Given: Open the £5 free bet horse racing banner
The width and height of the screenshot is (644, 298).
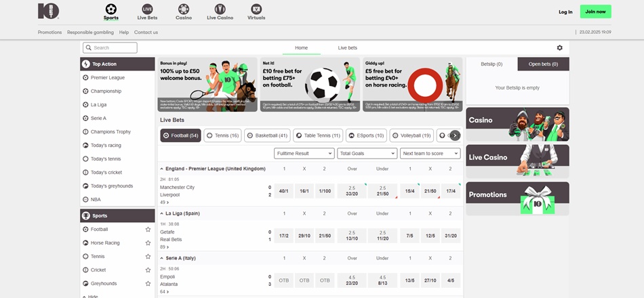Looking at the screenshot, I should (412, 85).
